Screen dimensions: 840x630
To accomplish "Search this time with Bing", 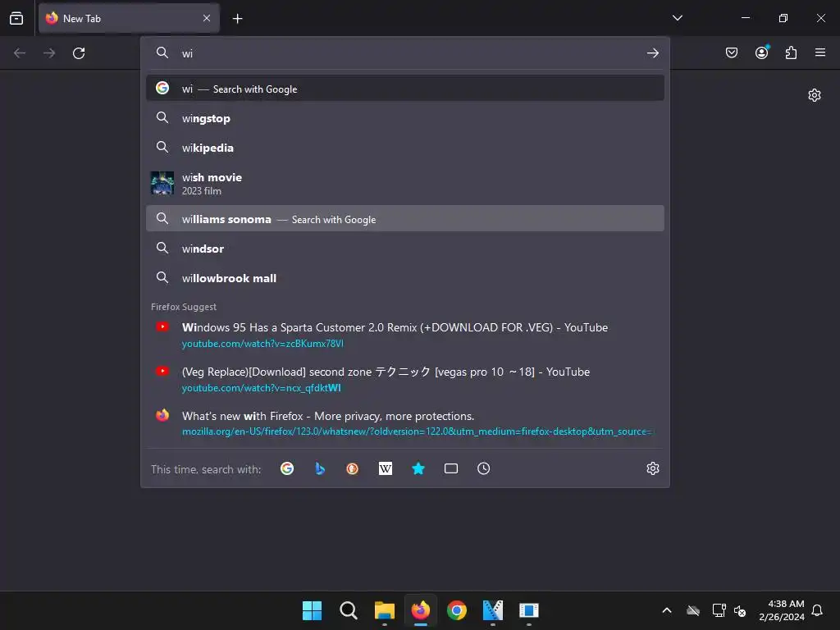I will (x=320, y=468).
